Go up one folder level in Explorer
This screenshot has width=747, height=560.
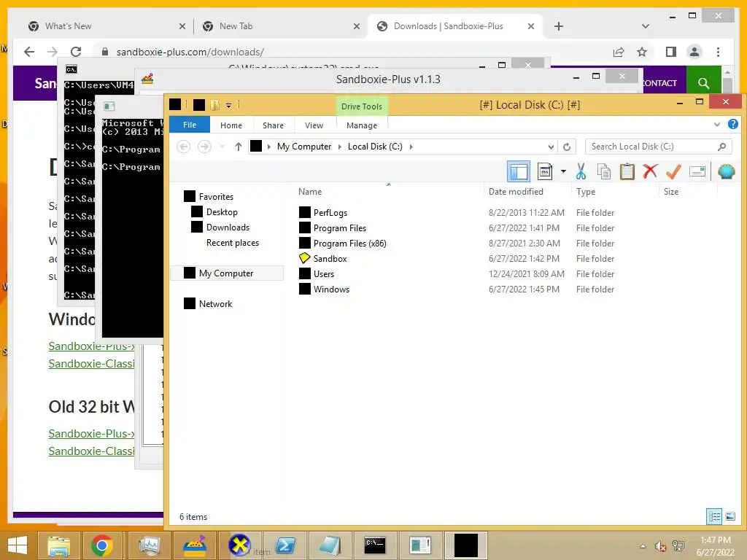pyautogui.click(x=239, y=147)
